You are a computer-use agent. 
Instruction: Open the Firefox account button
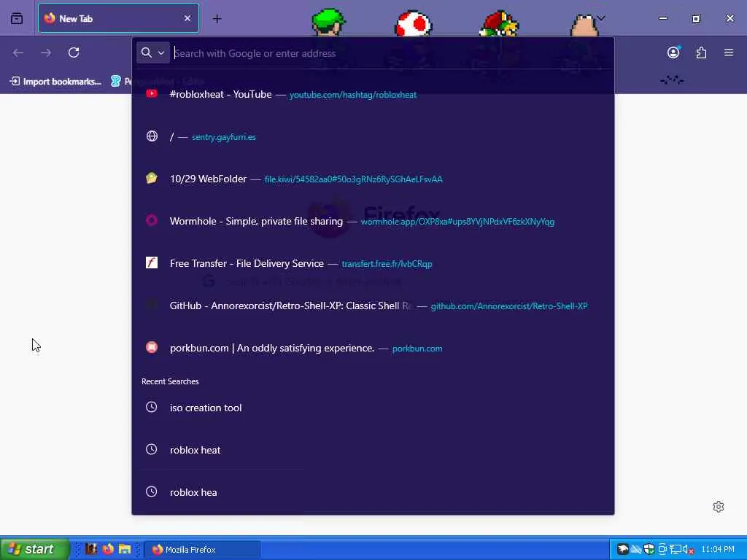[x=673, y=52]
